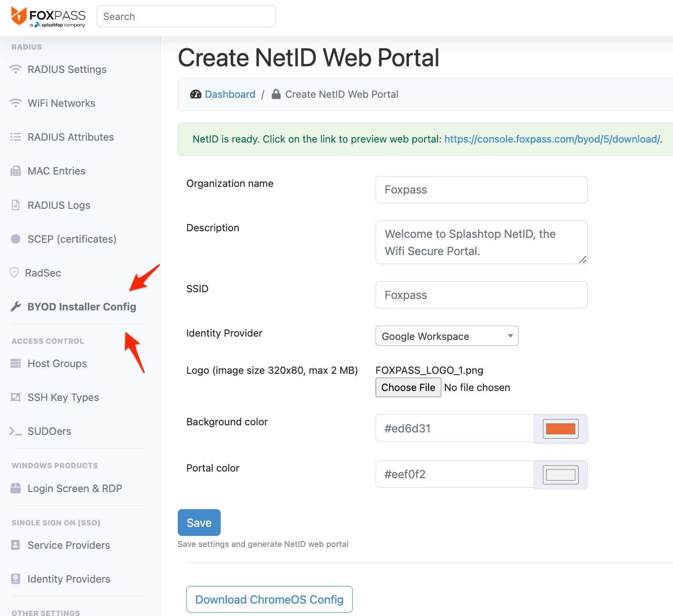Go to SSH Key Types
Image resolution: width=673 pixels, height=616 pixels.
(63, 397)
